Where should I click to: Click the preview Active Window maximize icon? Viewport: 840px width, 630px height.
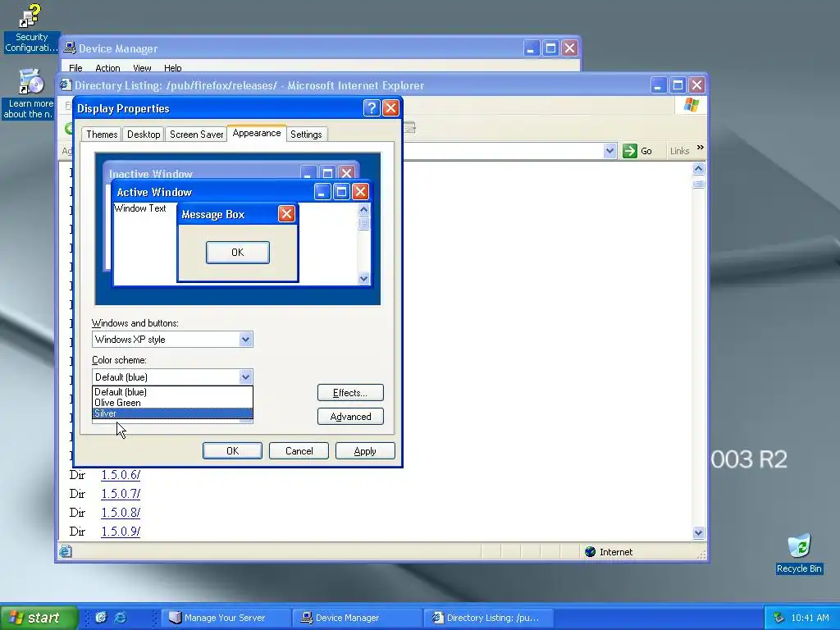coord(341,191)
